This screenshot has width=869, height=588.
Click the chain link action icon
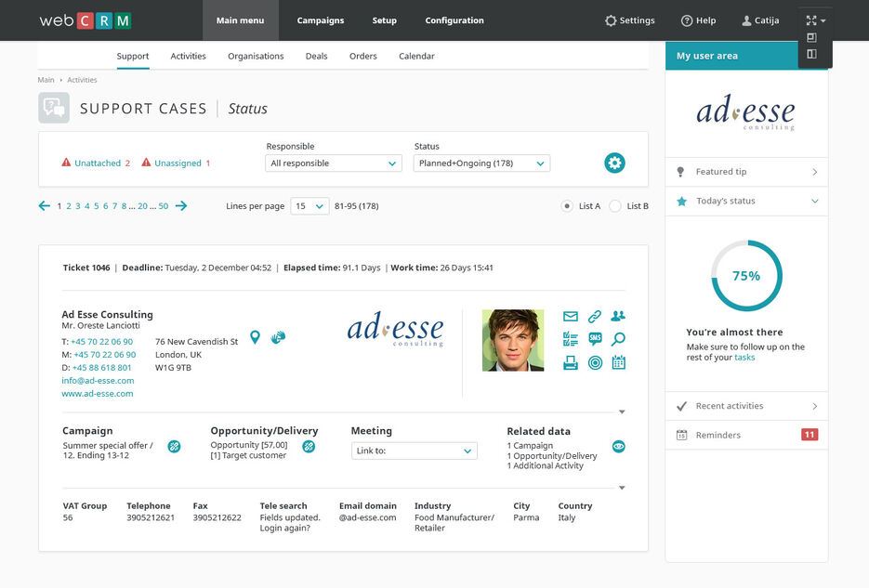tap(595, 316)
